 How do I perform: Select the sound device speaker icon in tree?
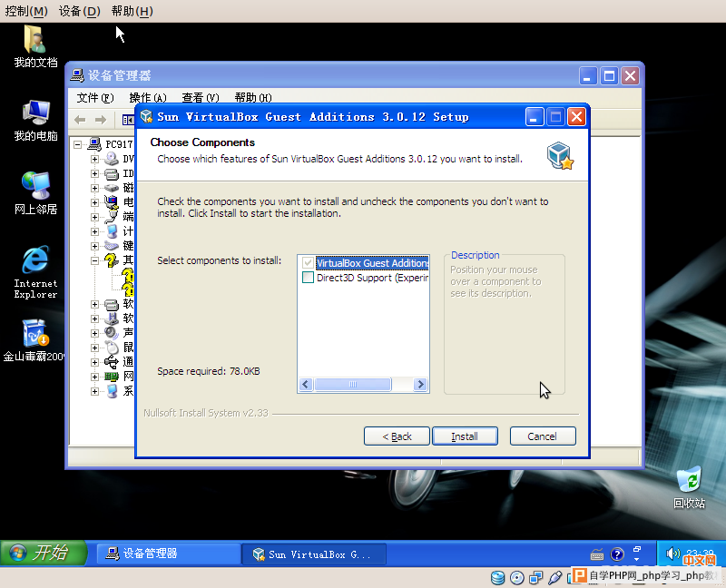(x=111, y=333)
